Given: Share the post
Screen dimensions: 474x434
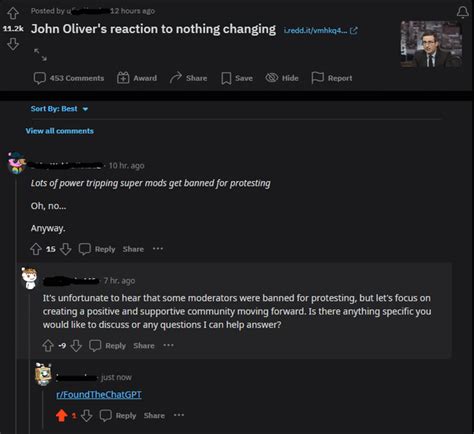Looking at the screenshot, I should [188, 78].
